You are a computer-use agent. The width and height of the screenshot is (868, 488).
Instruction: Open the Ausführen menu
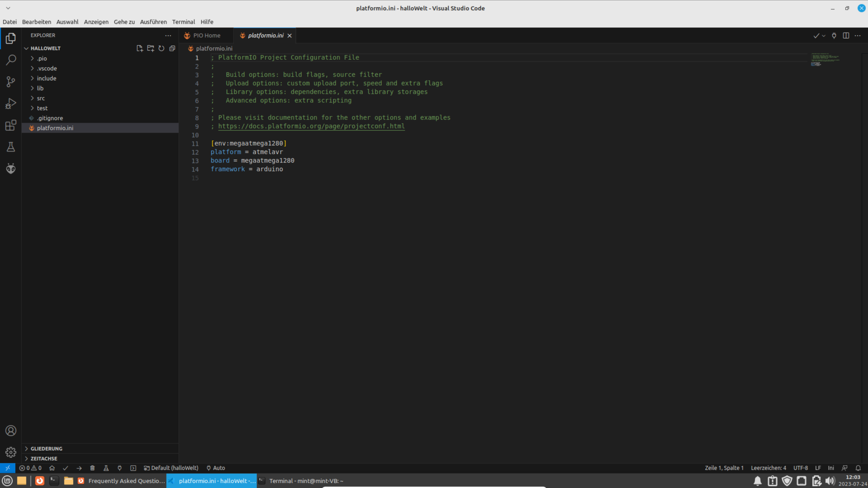tap(153, 22)
